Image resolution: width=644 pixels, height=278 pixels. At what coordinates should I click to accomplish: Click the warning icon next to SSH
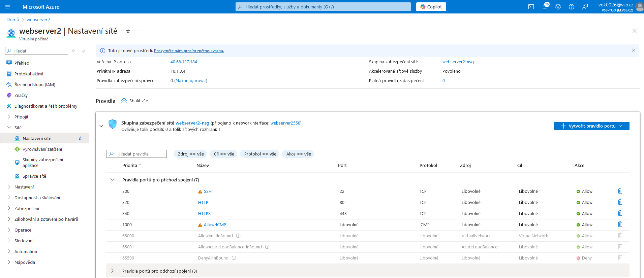click(x=200, y=192)
